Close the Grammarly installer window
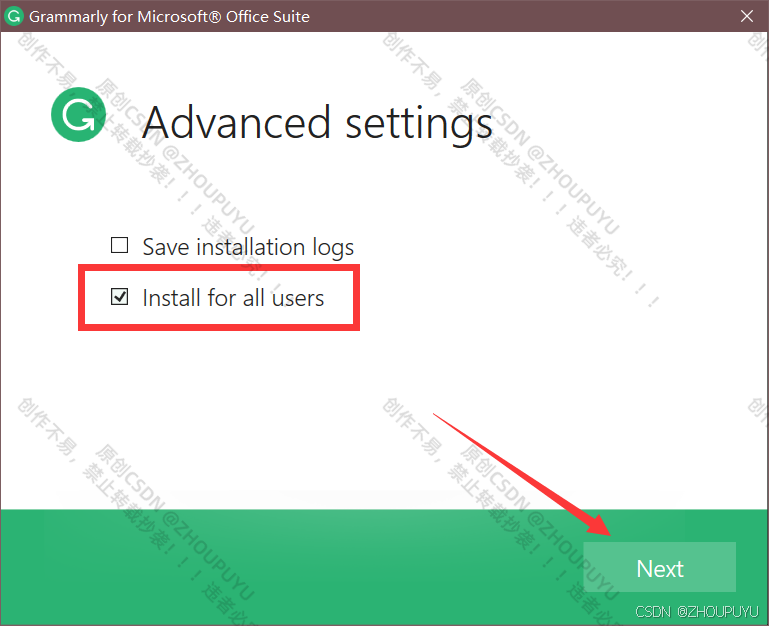 [x=746, y=16]
